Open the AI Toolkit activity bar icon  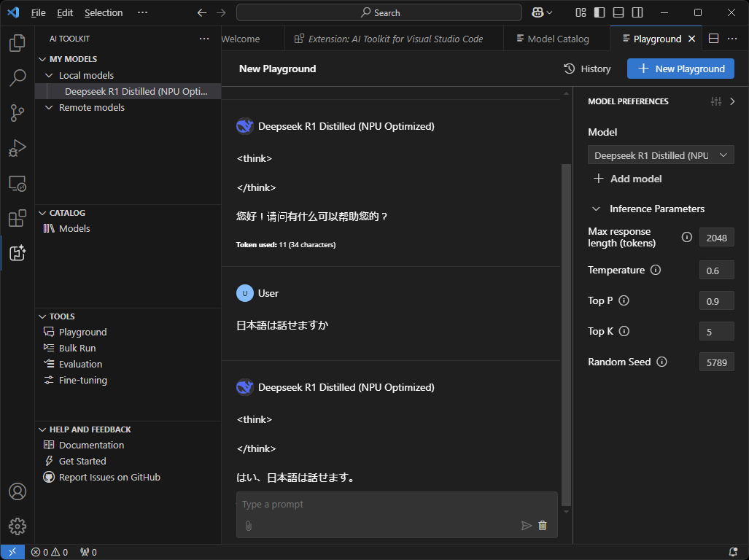click(18, 252)
